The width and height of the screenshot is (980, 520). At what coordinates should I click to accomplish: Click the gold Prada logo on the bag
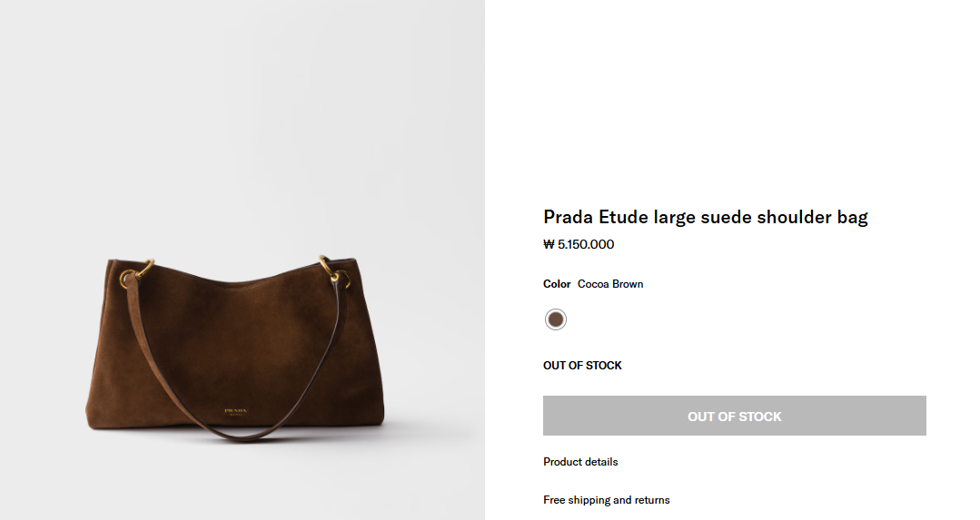tap(236, 411)
